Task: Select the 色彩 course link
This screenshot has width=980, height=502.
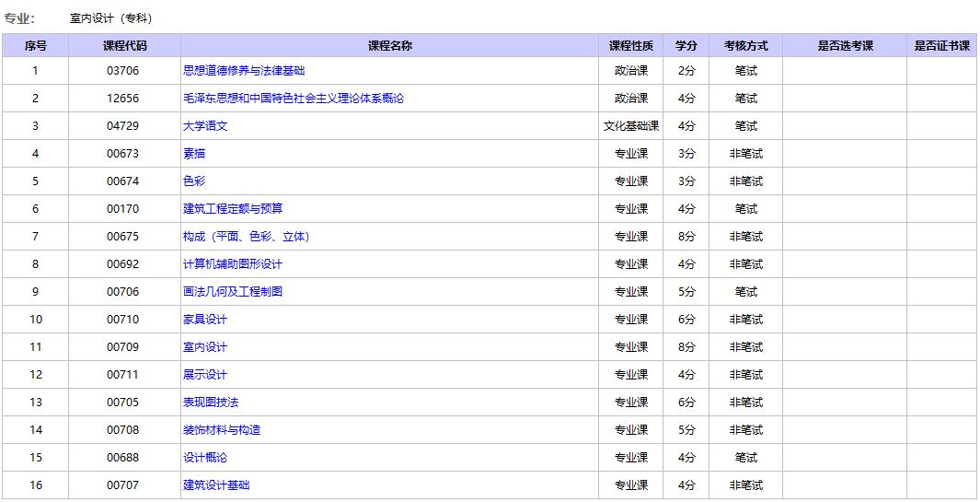Action: pyautogui.click(x=194, y=181)
